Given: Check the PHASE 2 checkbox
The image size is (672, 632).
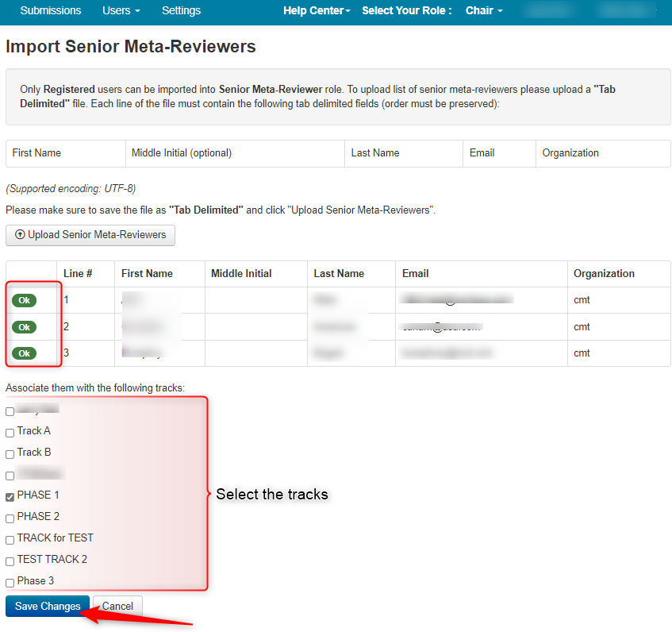Looking at the screenshot, I should click(x=10, y=518).
